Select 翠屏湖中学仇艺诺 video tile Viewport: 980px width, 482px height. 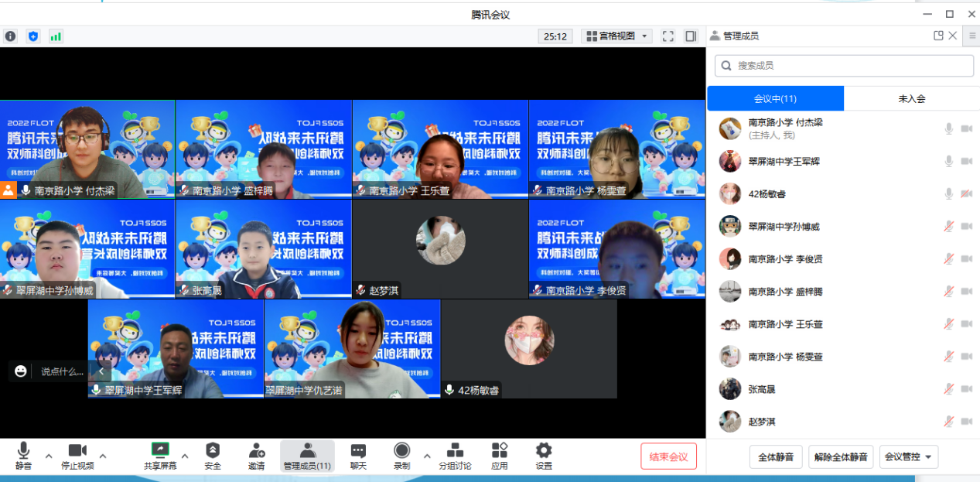pos(352,349)
